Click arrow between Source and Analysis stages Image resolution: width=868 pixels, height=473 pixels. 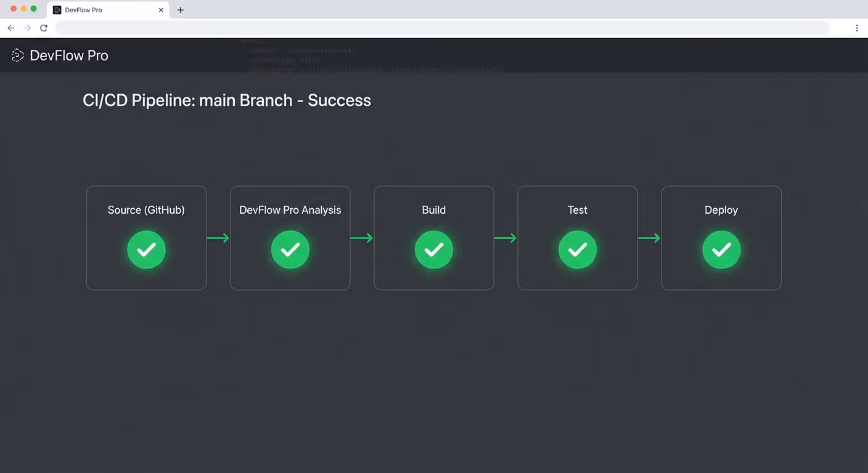[218, 238]
